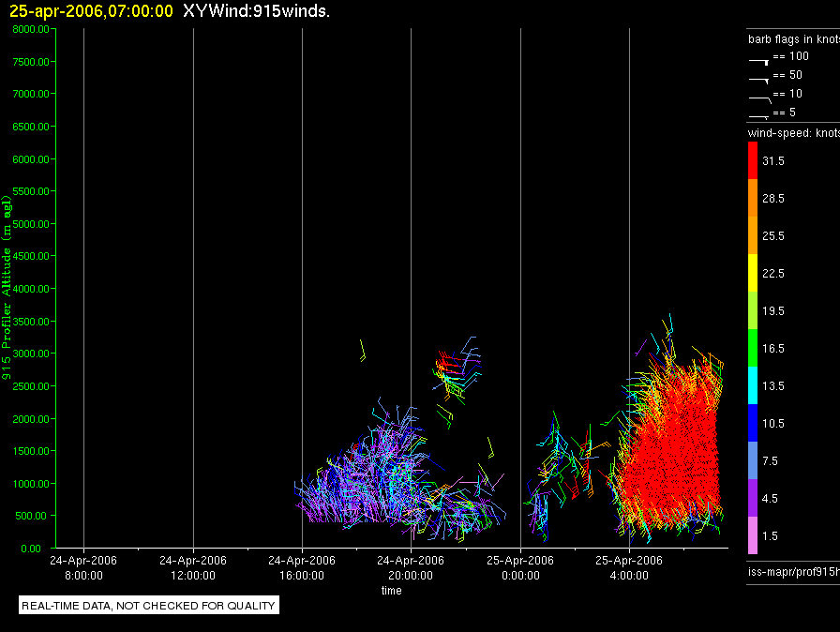840x632 pixels.
Task: Click the 3000.00 altitude tick label
Action: (x=31, y=354)
